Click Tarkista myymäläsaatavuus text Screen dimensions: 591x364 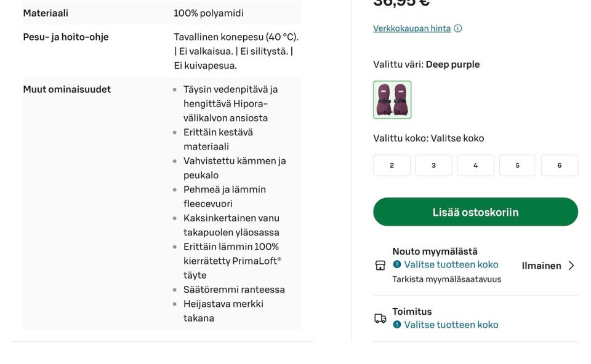[x=448, y=279]
